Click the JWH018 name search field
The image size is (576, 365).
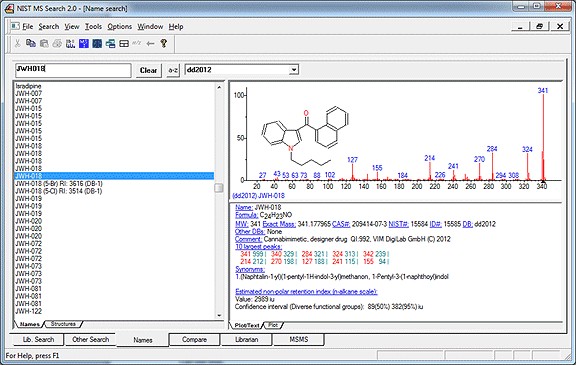(73, 70)
